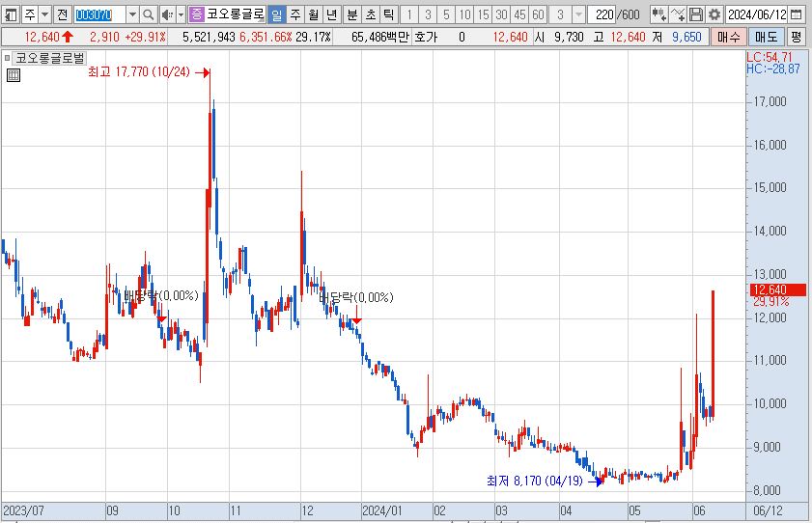Viewport: 812px width, 523px height.
Task: Select the 주 weekly chart period
Action: coord(295,14)
